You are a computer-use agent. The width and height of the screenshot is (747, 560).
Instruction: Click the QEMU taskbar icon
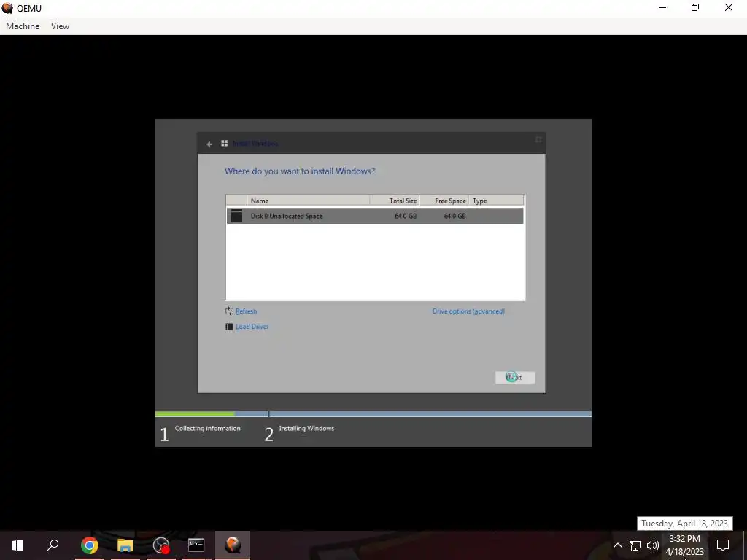point(233,545)
